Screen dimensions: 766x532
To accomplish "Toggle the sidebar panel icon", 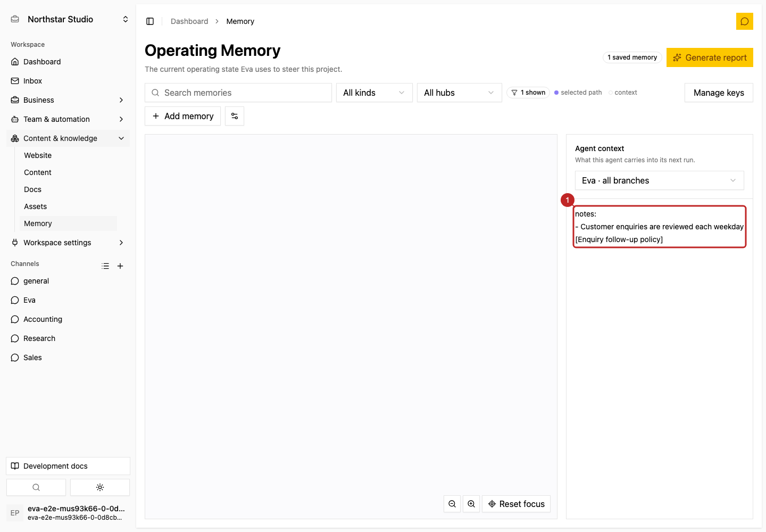I will tap(150, 21).
